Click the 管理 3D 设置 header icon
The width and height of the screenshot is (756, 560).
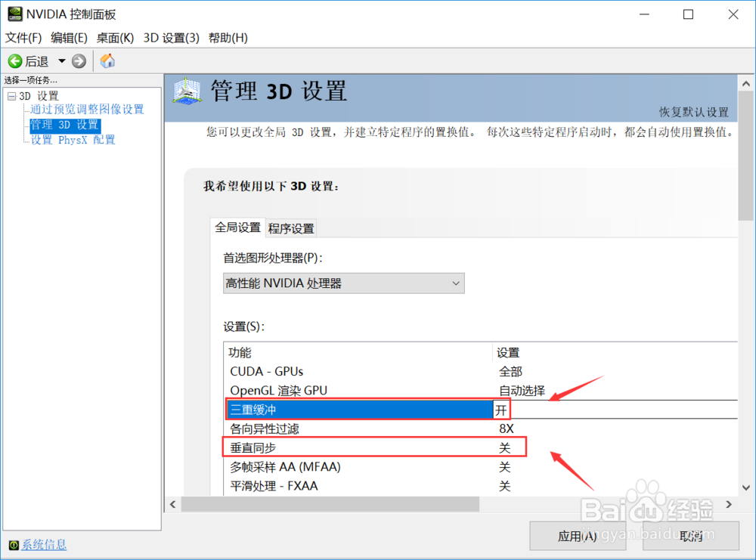pos(187,91)
